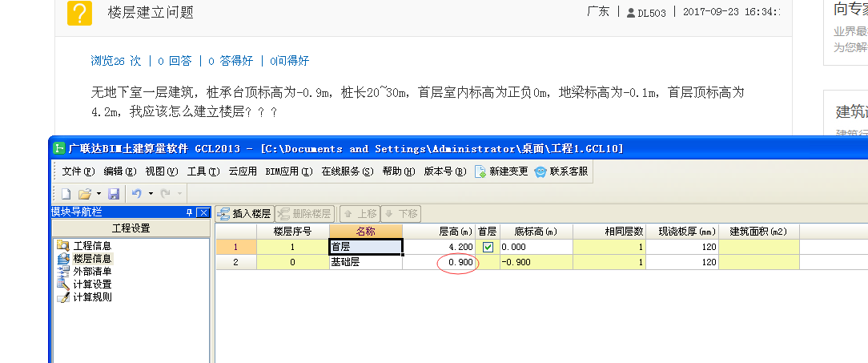Click the 计算设置 icon in navigation tree
This screenshot has width=868, height=363.
click(x=63, y=284)
